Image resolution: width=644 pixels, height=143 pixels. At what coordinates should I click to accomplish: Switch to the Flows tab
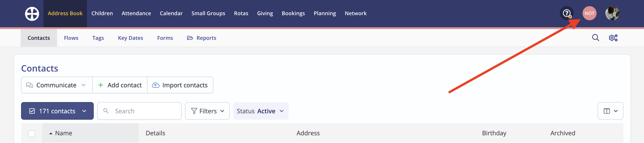71,38
